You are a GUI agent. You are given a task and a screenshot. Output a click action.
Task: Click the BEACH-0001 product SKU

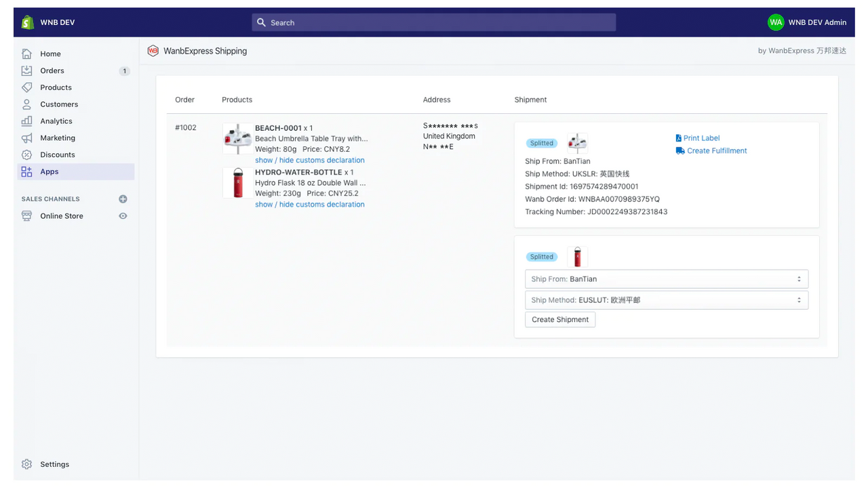278,128
